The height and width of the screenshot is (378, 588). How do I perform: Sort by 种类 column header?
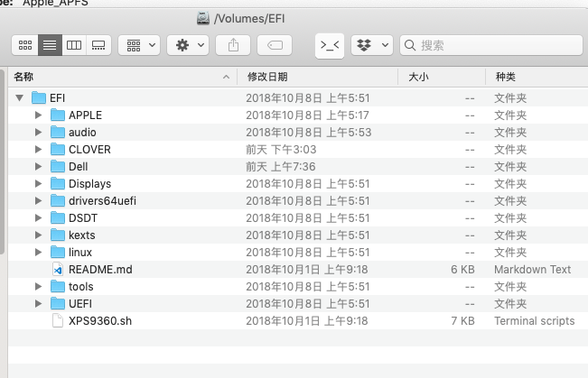[537, 78]
